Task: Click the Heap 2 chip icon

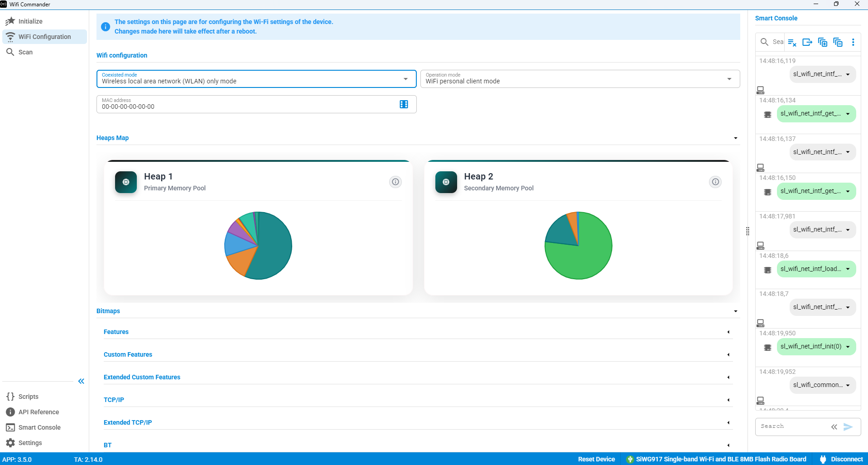Action: coord(446,182)
